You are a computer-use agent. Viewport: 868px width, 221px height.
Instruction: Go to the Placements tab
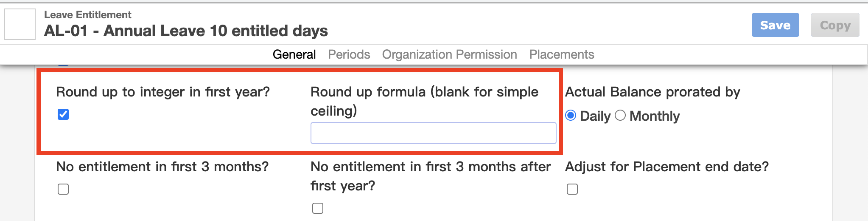tap(561, 54)
